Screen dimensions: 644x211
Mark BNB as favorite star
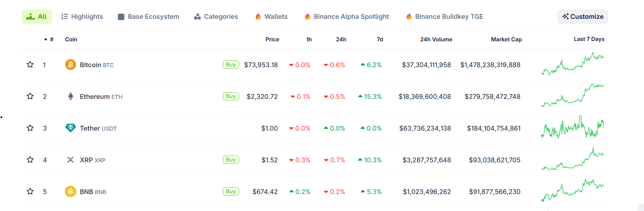coord(30,191)
